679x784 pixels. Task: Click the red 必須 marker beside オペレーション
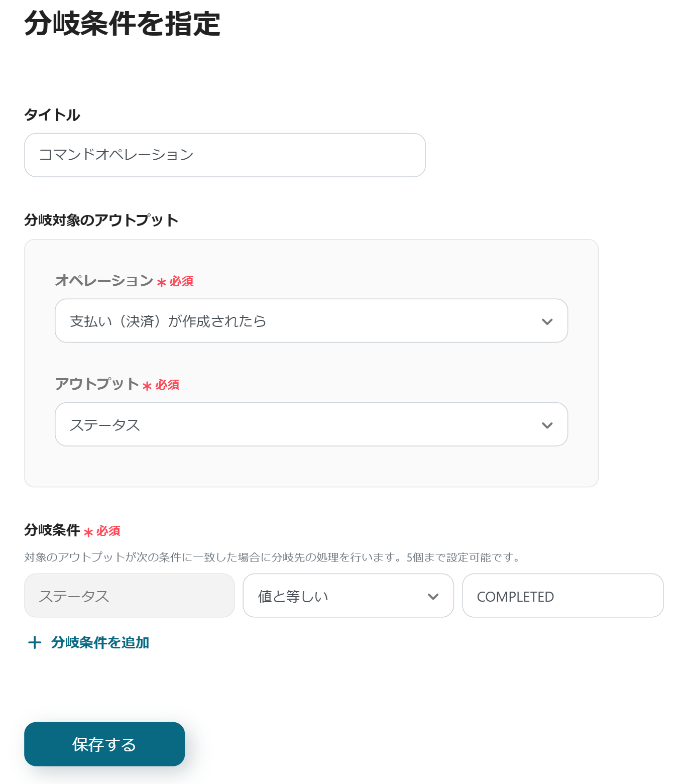(181, 281)
